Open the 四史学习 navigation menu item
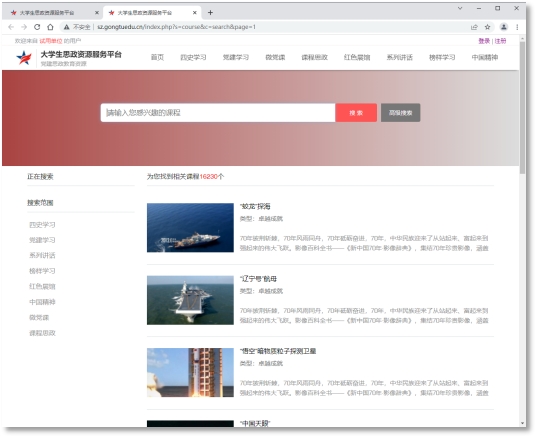 pos(193,57)
